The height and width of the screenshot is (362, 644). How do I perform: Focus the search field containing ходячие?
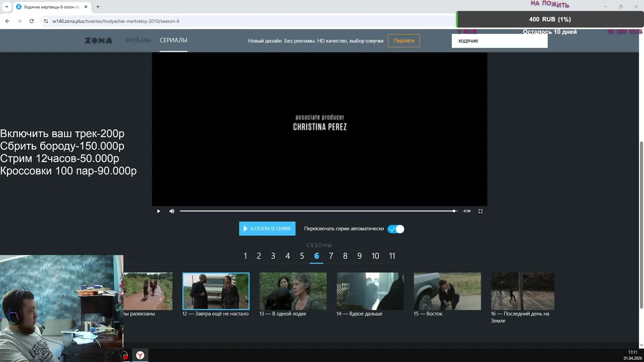point(499,41)
